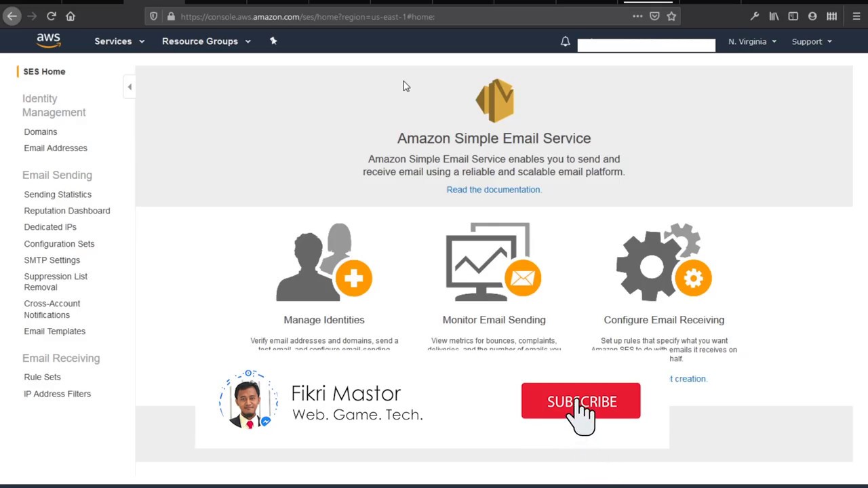868x488 pixels.
Task: Click the padlock site info icon
Action: point(171,16)
